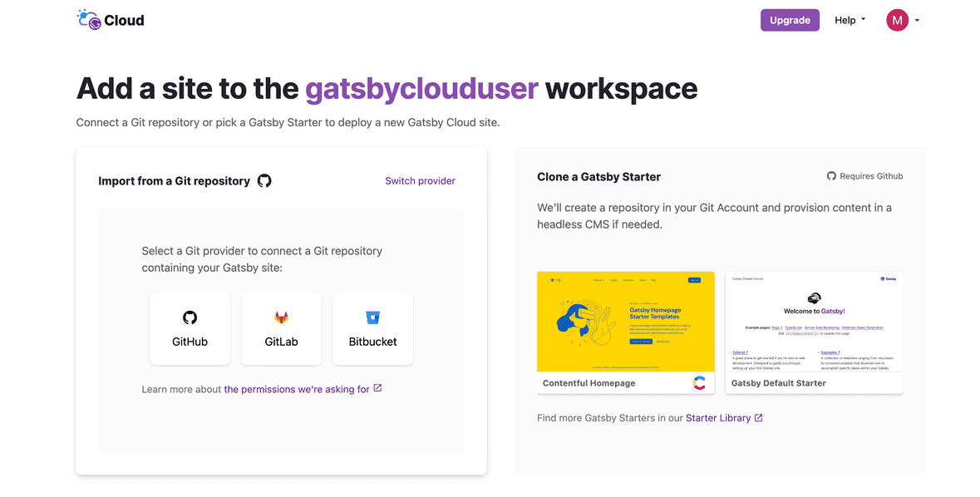
Task: Click the external-link icon on the permissions link
Action: point(377,388)
